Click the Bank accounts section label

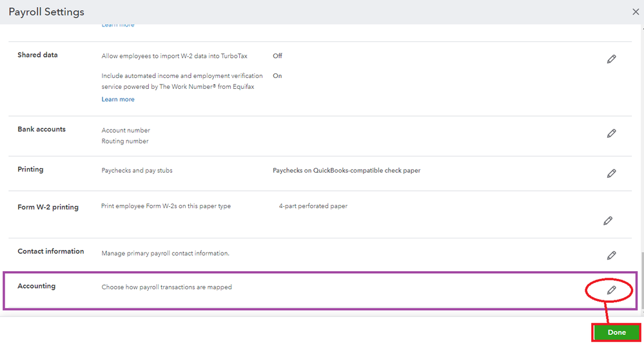coord(41,130)
